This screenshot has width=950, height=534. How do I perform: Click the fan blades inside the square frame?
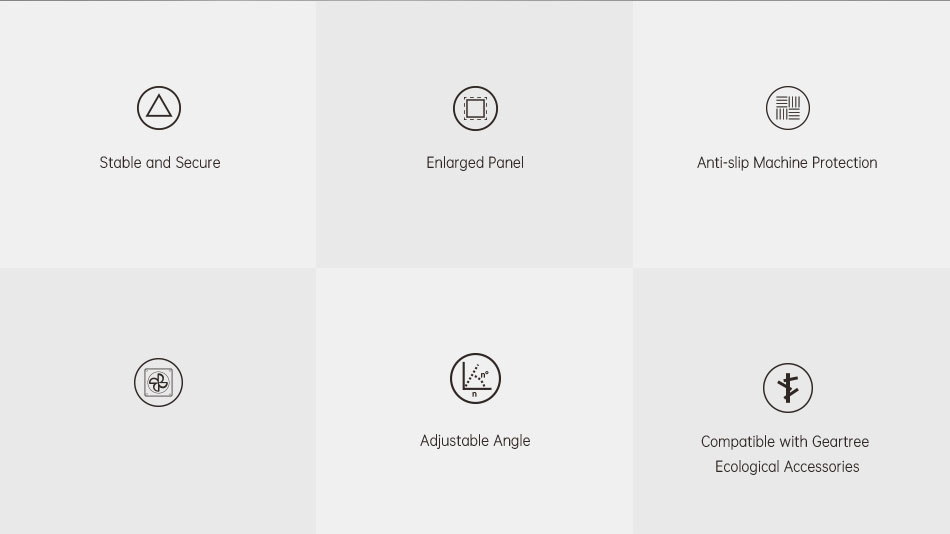coord(158,382)
